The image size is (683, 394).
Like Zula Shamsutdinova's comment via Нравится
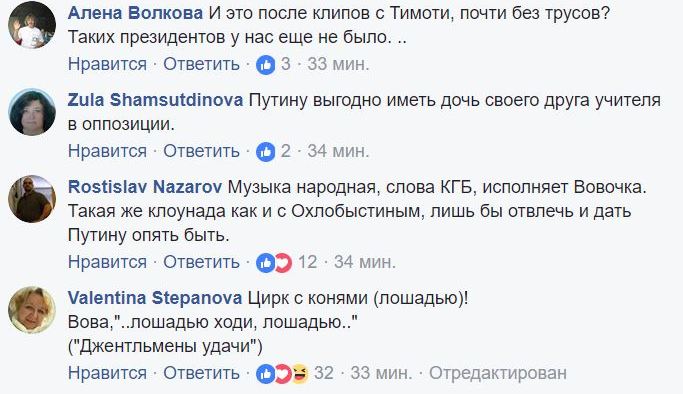click(x=107, y=152)
